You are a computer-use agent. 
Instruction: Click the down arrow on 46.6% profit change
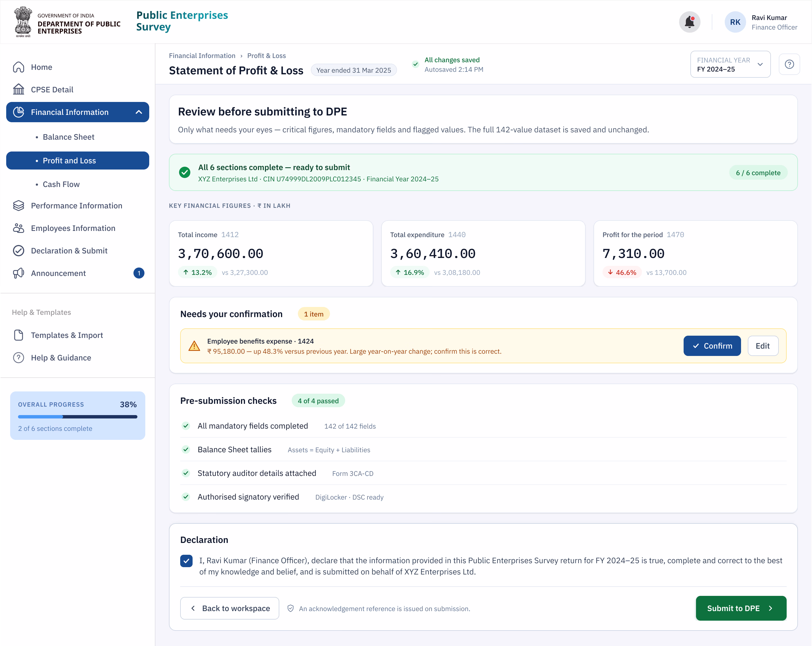tap(610, 272)
